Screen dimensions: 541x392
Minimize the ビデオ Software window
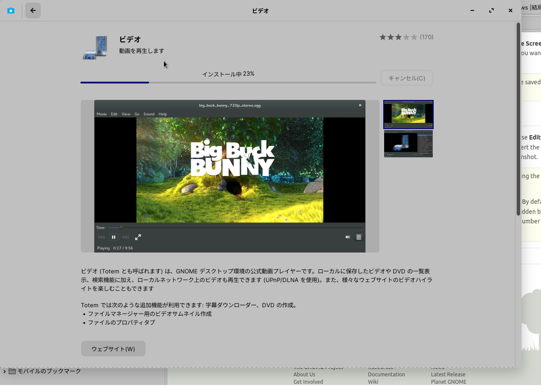(x=472, y=10)
